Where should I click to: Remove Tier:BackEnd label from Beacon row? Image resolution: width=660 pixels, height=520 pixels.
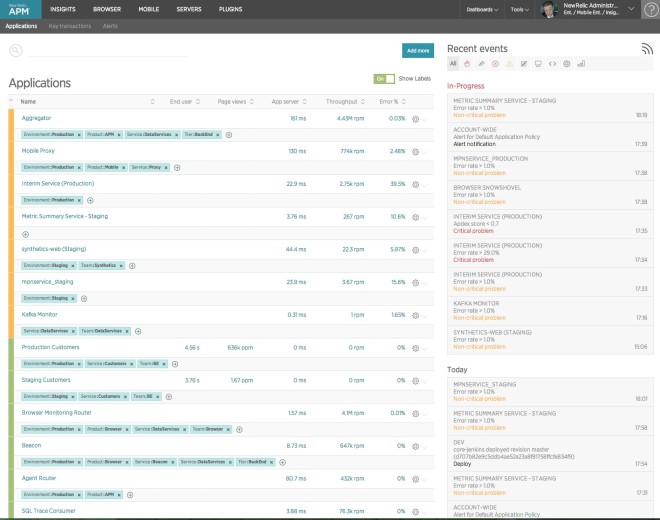click(271, 462)
